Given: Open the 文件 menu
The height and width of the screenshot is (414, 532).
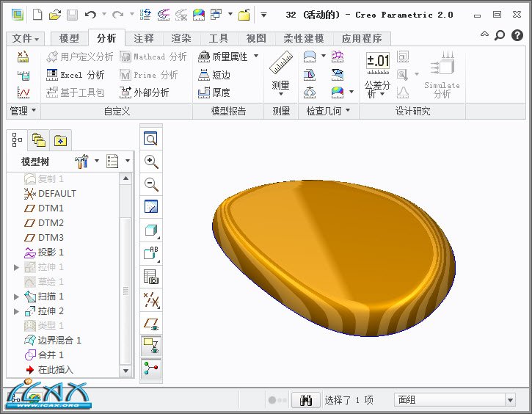Looking at the screenshot, I should [26, 39].
